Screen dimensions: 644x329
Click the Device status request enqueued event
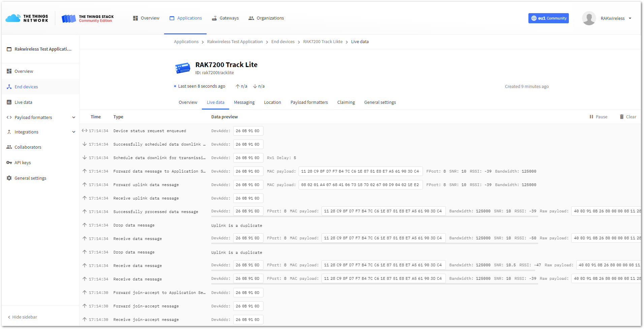[x=360, y=131]
